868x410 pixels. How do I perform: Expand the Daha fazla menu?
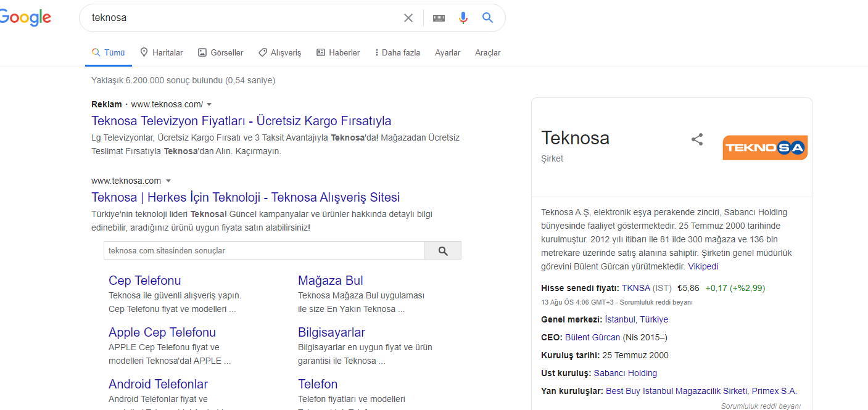(x=397, y=53)
